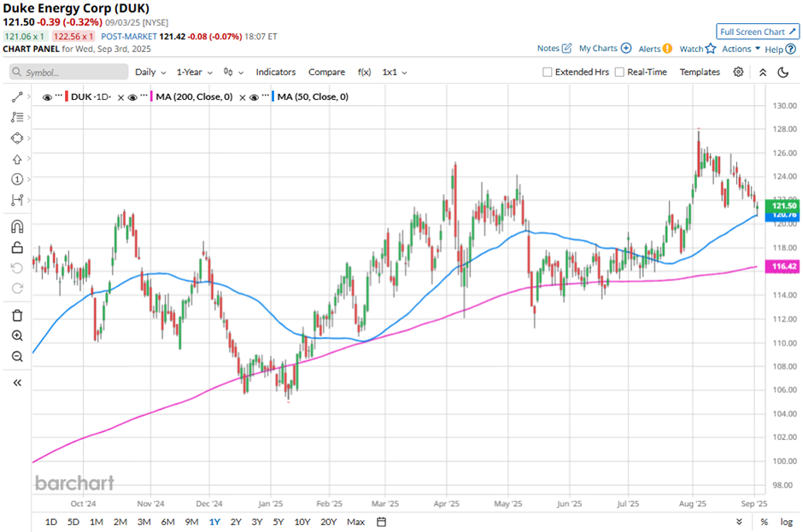Select the polygon shapes tool
The width and height of the screenshot is (803, 532).
pos(17,138)
